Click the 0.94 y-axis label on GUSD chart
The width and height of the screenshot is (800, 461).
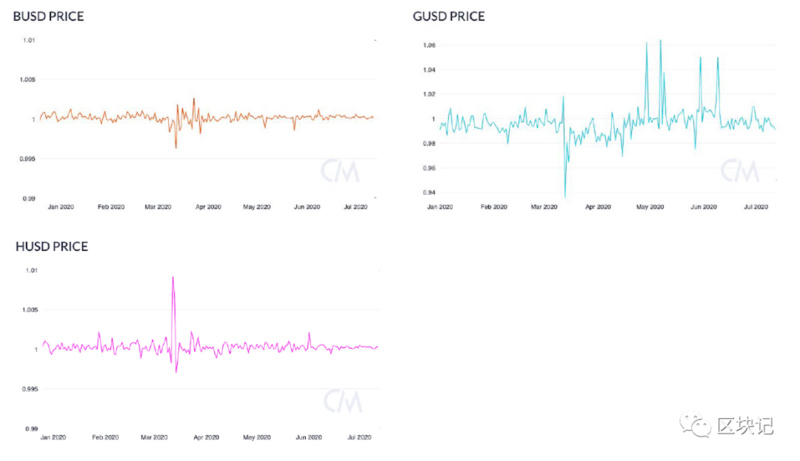coord(430,192)
